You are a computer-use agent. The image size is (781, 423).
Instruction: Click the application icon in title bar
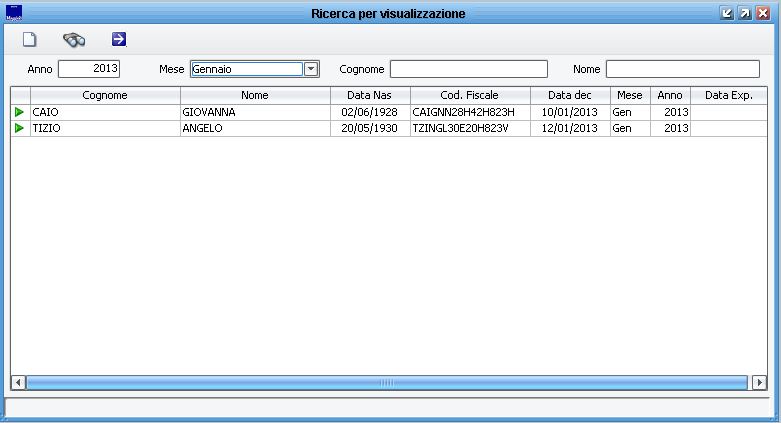point(13,14)
